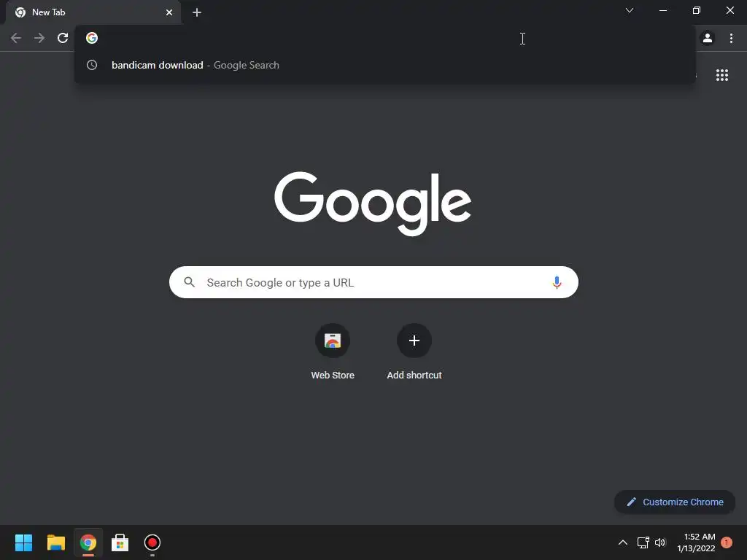Open the clock and date flyout
This screenshot has height=560, width=747.
pos(696,542)
